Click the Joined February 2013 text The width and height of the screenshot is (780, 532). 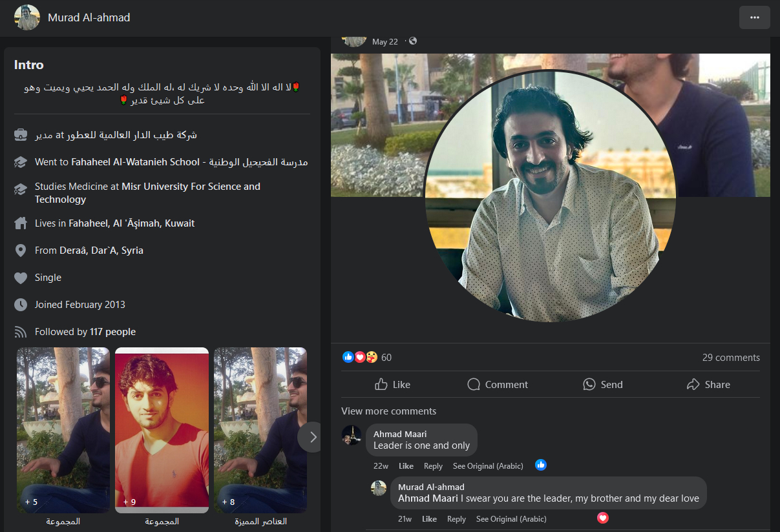80,305
